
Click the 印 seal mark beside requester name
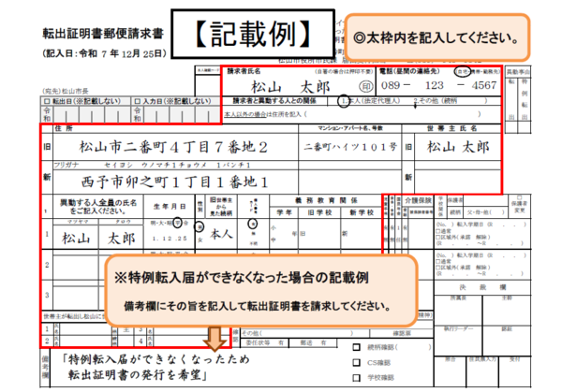tap(366, 86)
